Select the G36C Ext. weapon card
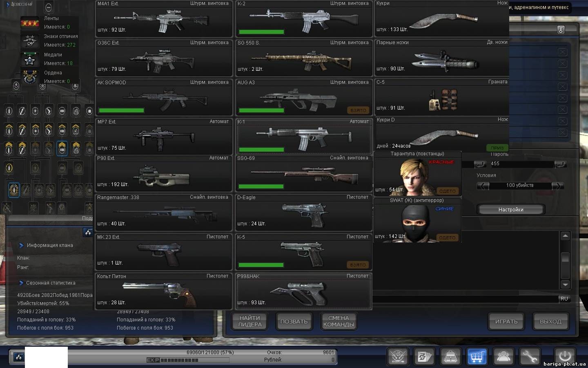This screenshot has height=368, width=588. coord(164,58)
